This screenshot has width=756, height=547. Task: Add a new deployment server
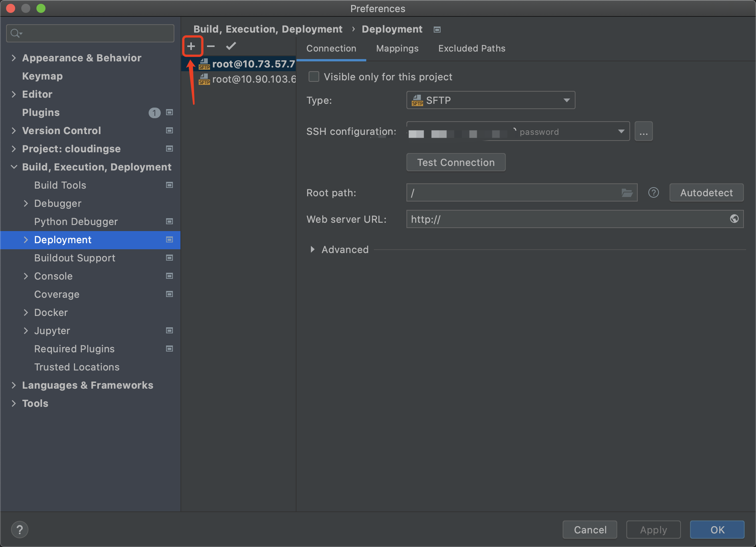click(x=192, y=46)
